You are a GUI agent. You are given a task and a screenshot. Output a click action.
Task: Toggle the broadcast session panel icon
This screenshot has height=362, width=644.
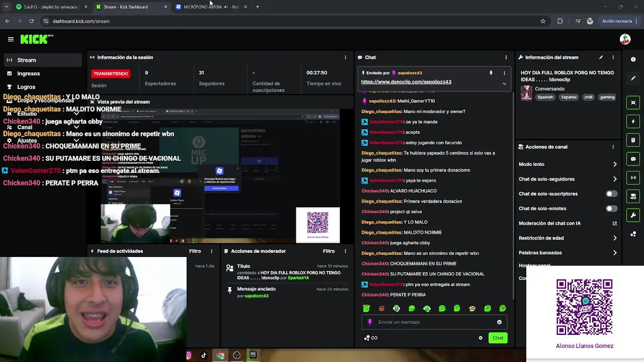click(x=633, y=177)
